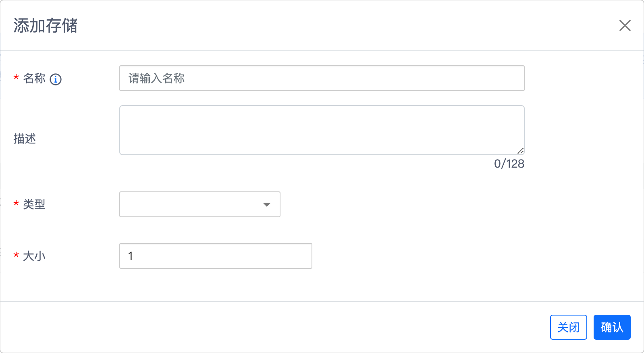Click the 描述 field label
Screen dimensions: 644x353
tap(25, 139)
